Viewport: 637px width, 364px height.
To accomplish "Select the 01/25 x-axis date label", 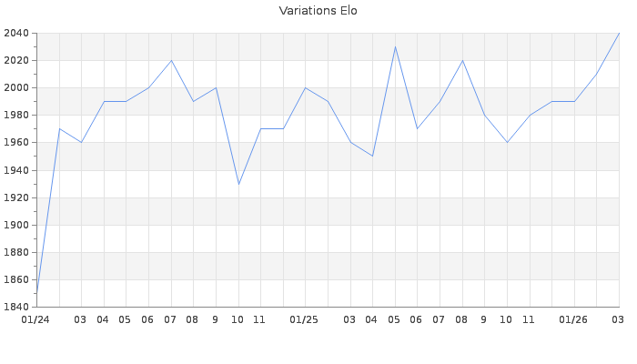I will (304, 320).
